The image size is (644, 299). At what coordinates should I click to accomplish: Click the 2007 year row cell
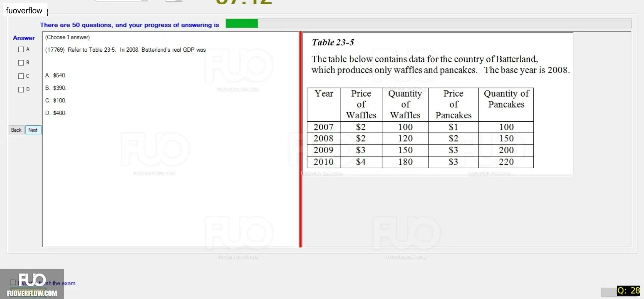pos(324,127)
